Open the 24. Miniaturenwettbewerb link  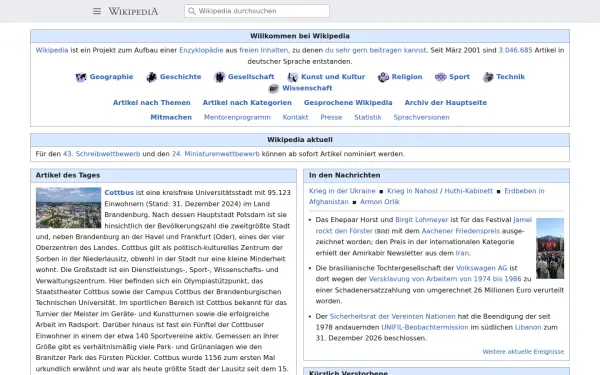[216, 154]
